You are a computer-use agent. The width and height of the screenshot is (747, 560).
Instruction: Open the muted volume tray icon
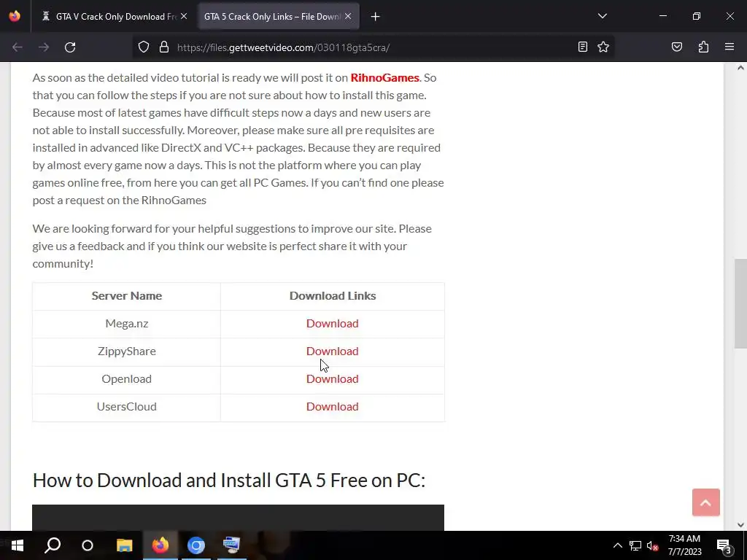[652, 545]
